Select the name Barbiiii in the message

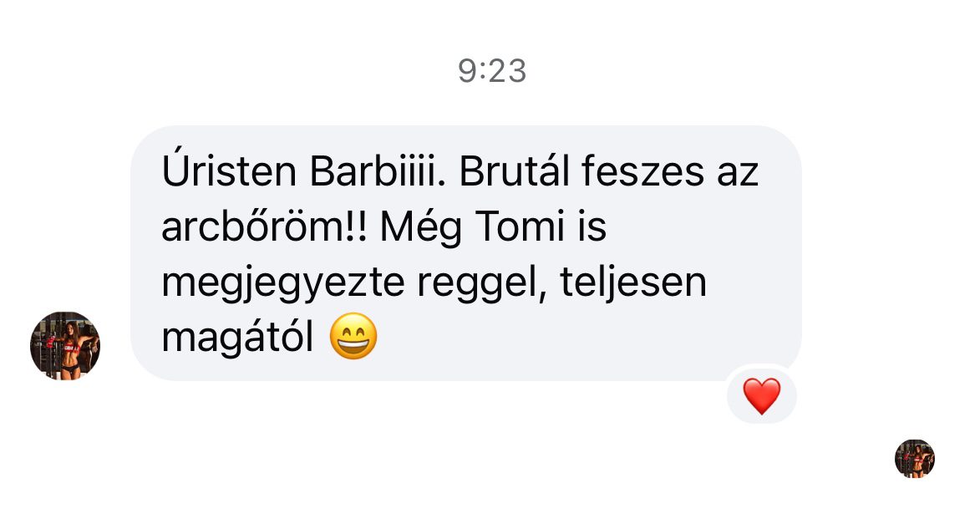(x=378, y=170)
